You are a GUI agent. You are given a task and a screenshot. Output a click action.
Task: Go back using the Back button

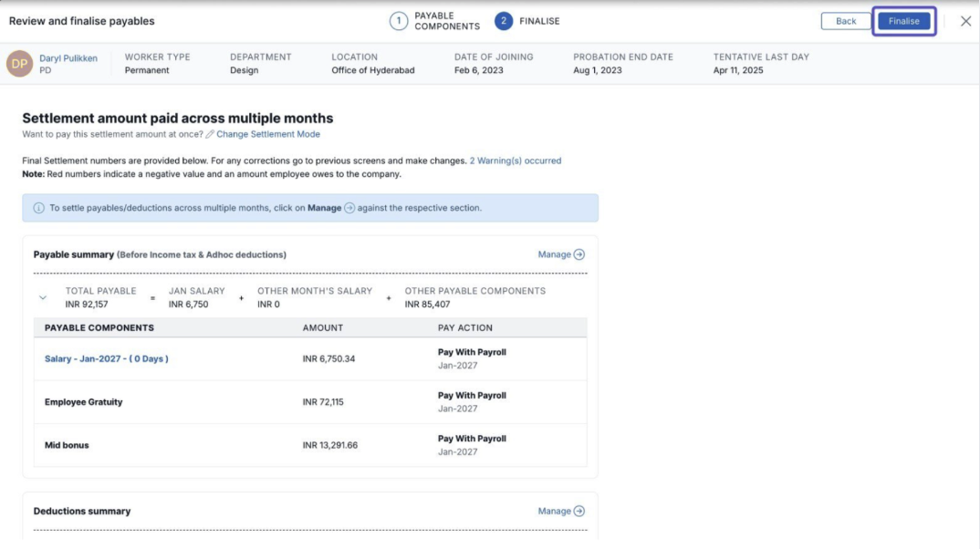pyautogui.click(x=846, y=21)
